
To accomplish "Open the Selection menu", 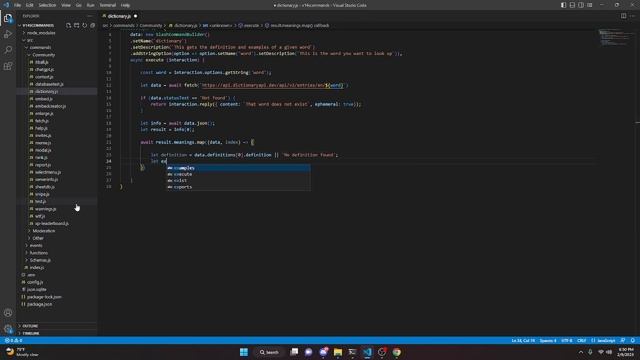I will [47, 5].
